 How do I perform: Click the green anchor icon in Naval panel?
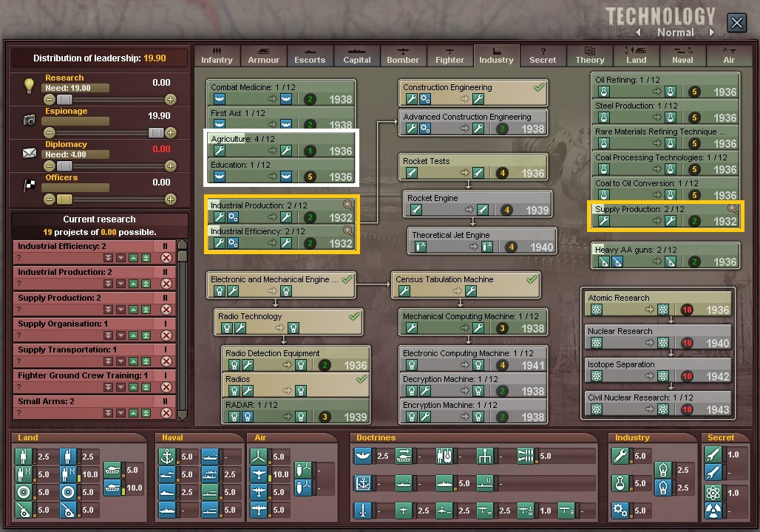[167, 457]
